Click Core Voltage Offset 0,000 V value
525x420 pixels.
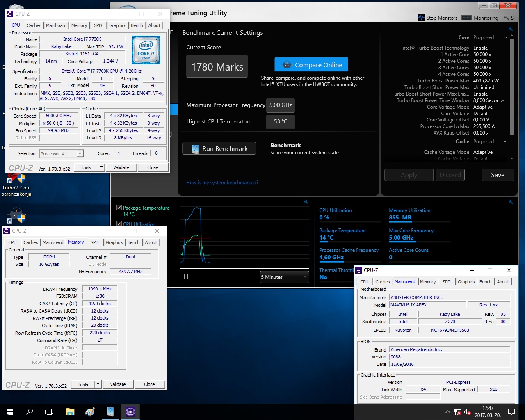tap(482, 120)
